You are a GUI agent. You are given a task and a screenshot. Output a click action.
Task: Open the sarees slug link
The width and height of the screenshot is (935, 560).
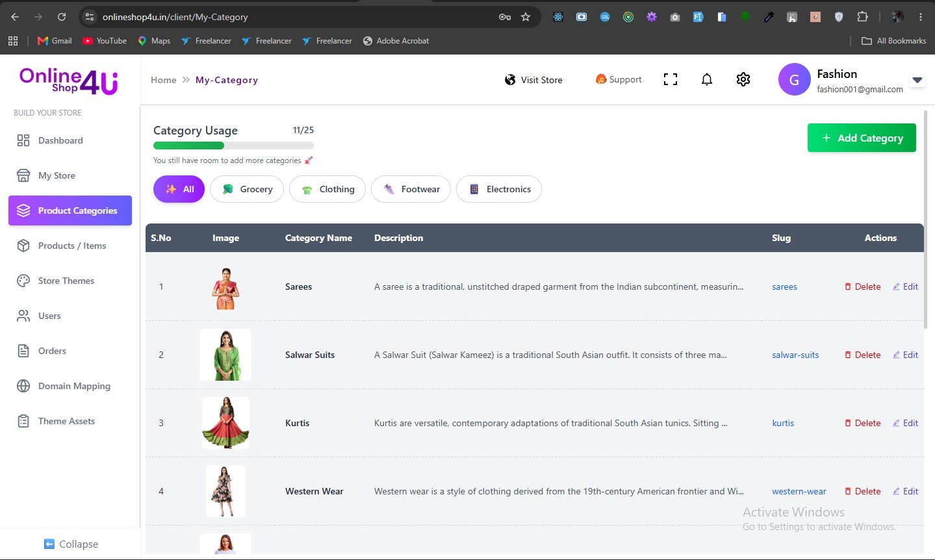click(784, 286)
